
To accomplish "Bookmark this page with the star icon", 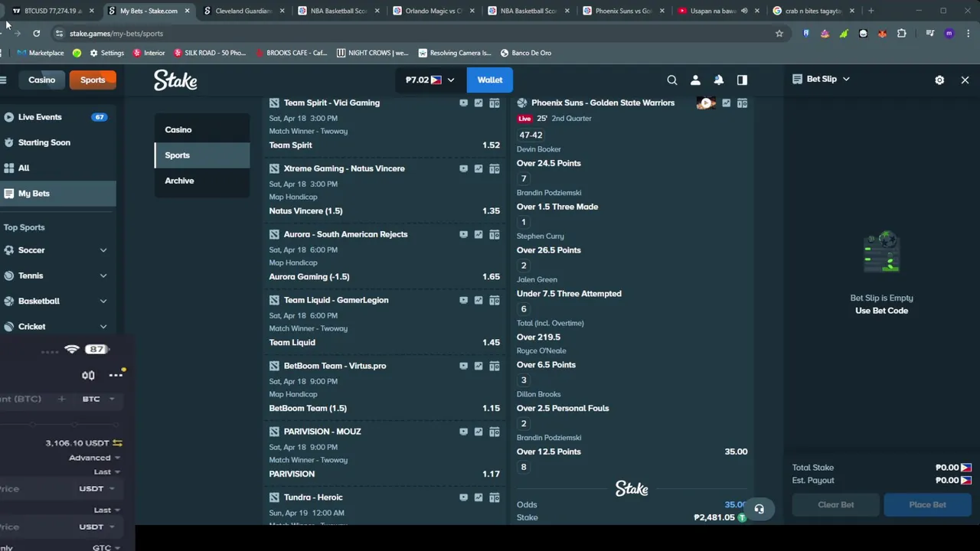I will click(779, 34).
